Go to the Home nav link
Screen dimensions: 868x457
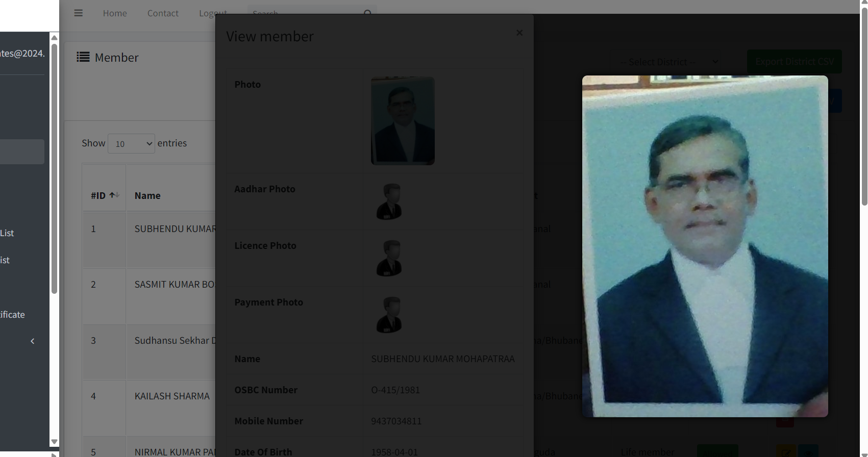click(x=115, y=13)
